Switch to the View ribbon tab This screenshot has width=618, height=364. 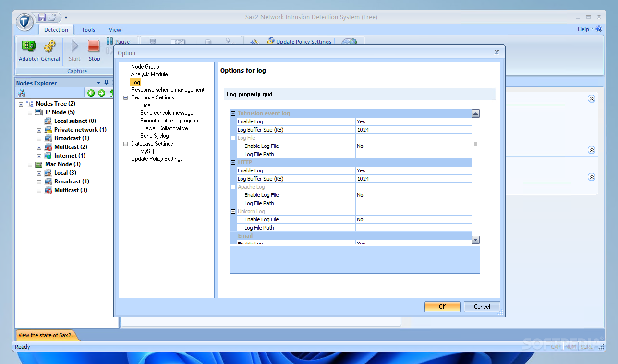pos(115,30)
